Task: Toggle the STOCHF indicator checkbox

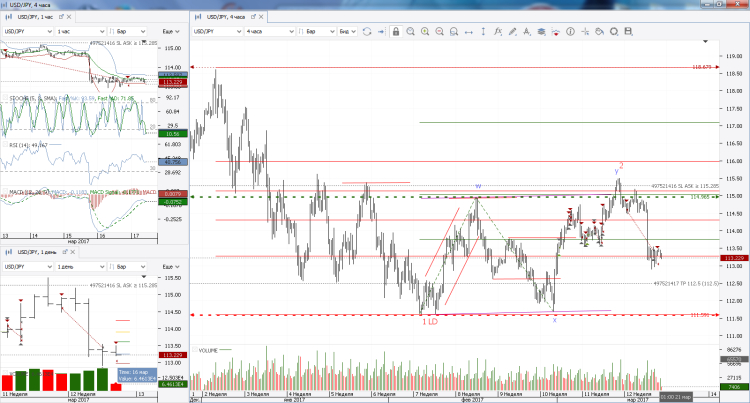Action: click(6, 97)
